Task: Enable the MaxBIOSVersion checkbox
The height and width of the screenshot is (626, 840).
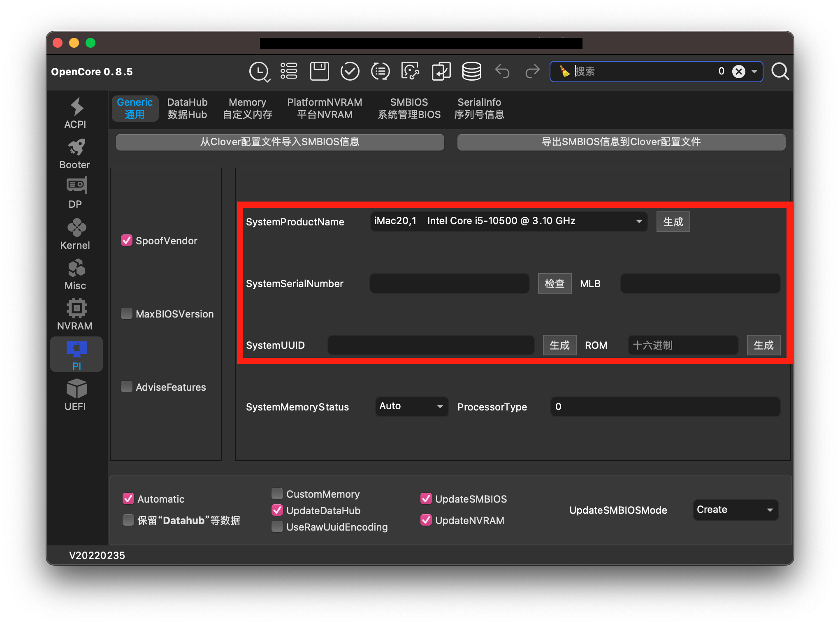Action: (127, 314)
